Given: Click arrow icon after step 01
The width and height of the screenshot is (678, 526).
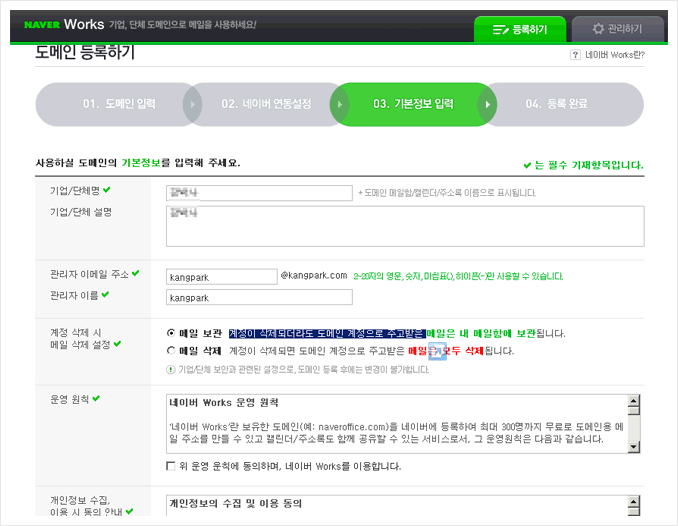Looking at the screenshot, I should (192, 104).
